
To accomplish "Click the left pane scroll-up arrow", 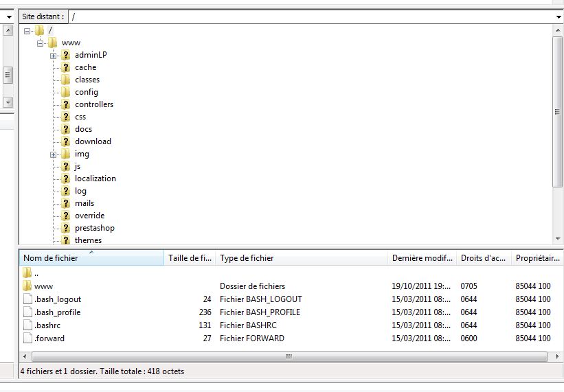I will (8, 30).
